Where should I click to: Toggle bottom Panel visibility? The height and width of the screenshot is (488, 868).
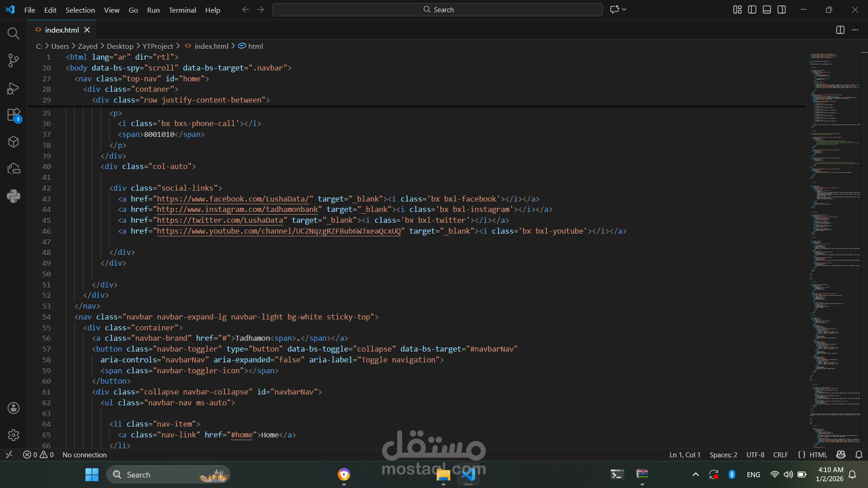767,9
